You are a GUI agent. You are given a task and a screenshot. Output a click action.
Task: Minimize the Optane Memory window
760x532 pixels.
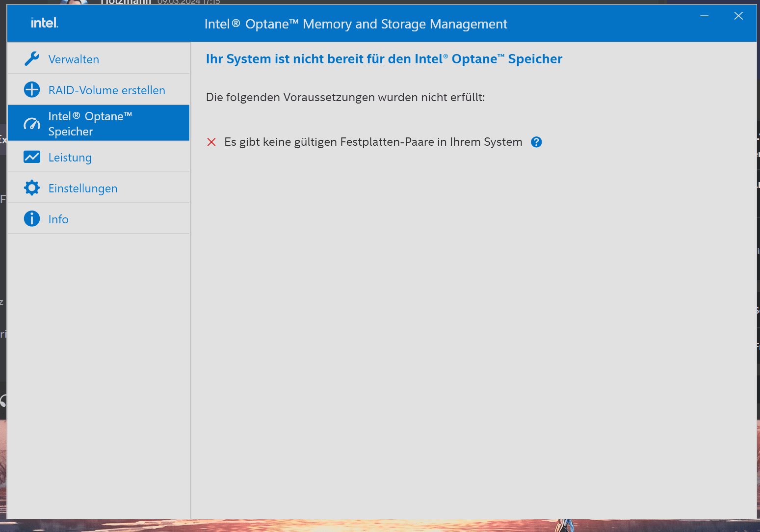704,16
